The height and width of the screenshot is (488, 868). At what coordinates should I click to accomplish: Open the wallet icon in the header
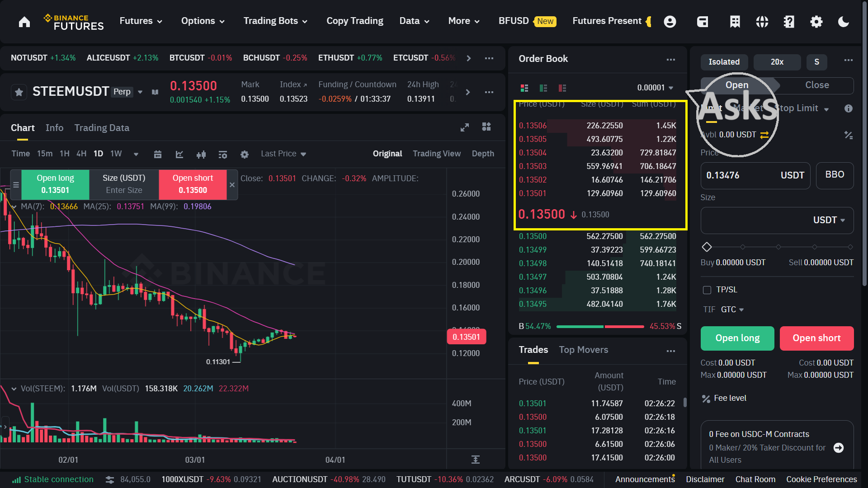point(703,21)
